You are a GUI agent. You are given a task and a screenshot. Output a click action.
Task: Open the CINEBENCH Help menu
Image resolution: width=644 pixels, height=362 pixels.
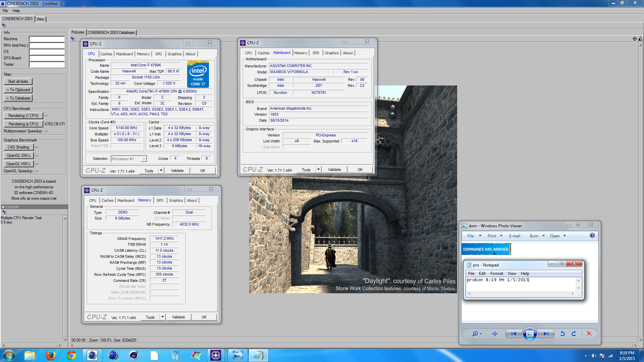[16, 11]
